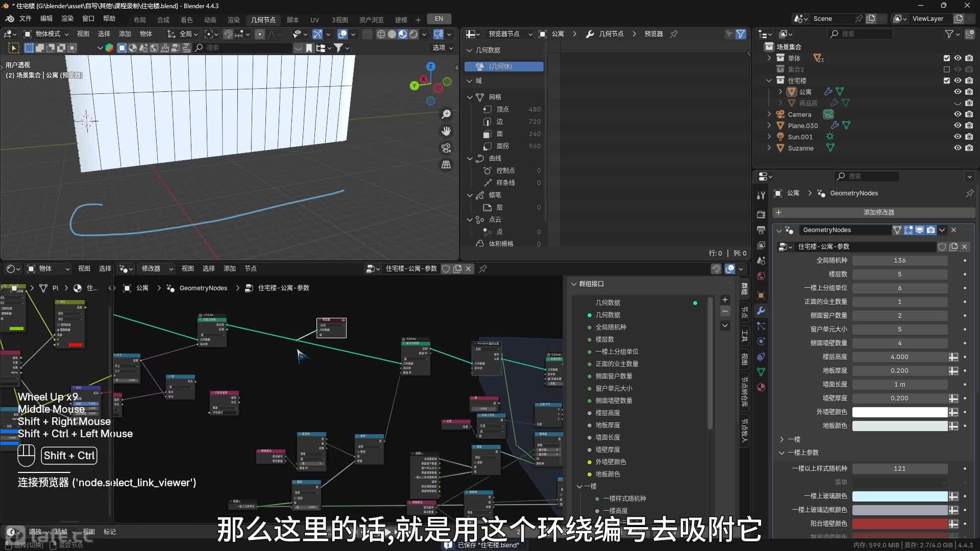
Task: Add a new group interface socket
Action: coord(725,299)
